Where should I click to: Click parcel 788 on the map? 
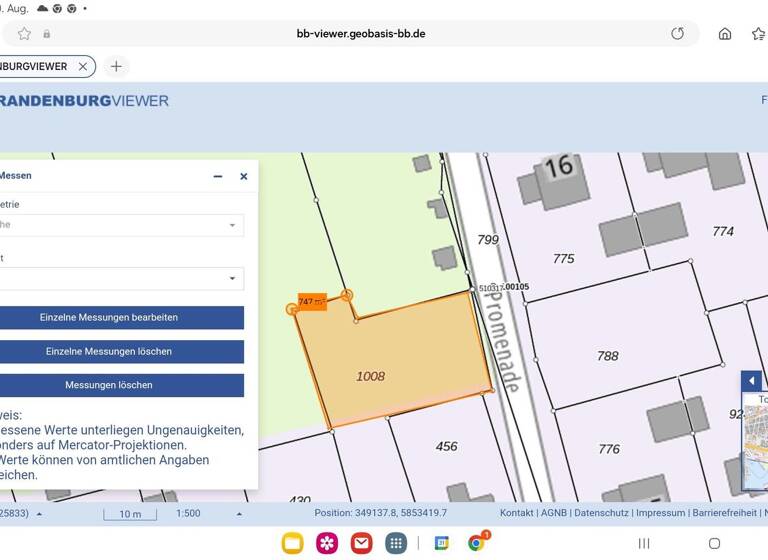coord(607,356)
